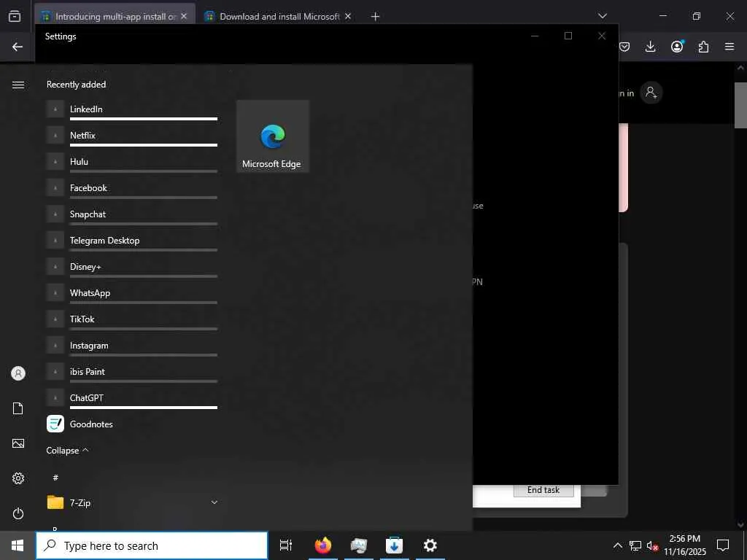Click the Recently added heading

coord(76,85)
